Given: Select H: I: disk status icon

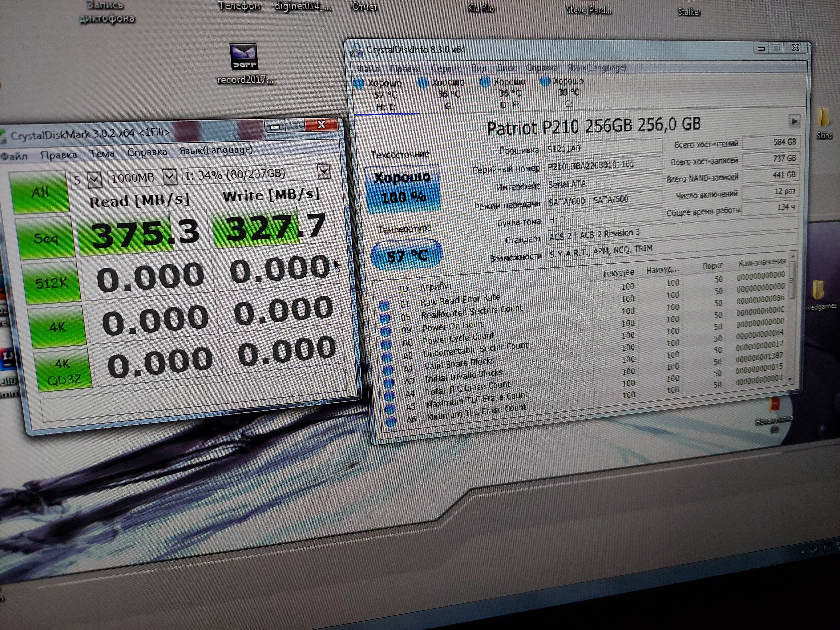Looking at the screenshot, I should (x=358, y=83).
